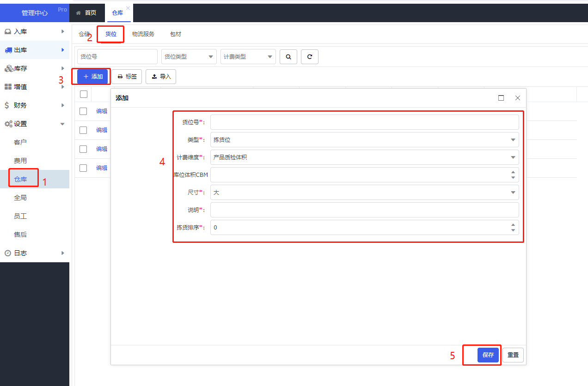The image size is (588, 386).
Task: Focus the 库位体积CBM input field
Action: coord(365,175)
